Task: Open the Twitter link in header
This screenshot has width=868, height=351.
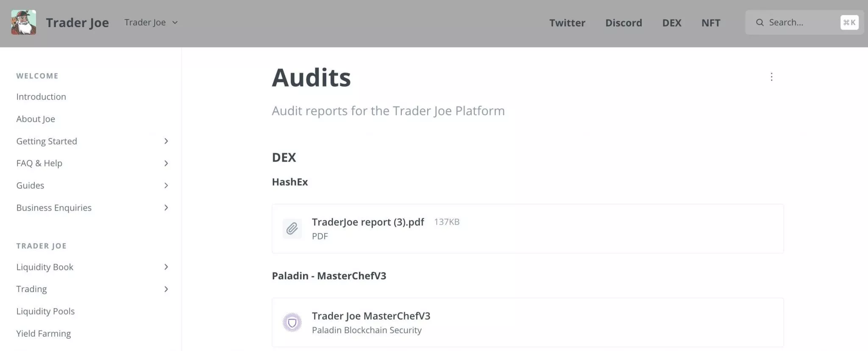Action: coord(567,23)
